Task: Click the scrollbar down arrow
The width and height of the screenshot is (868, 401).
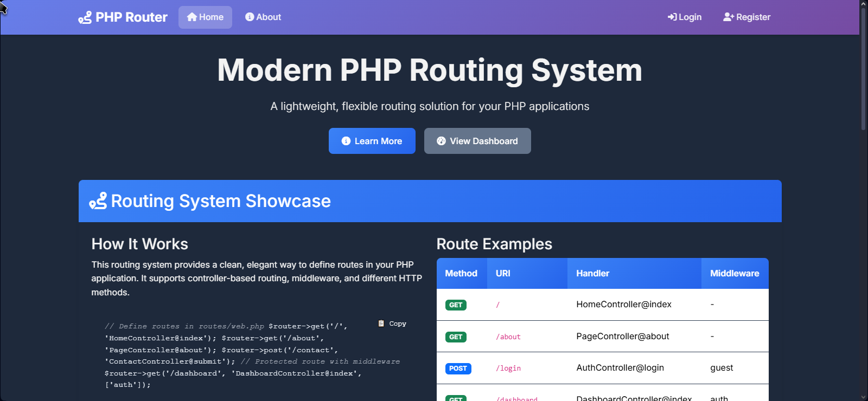Action: [864, 397]
